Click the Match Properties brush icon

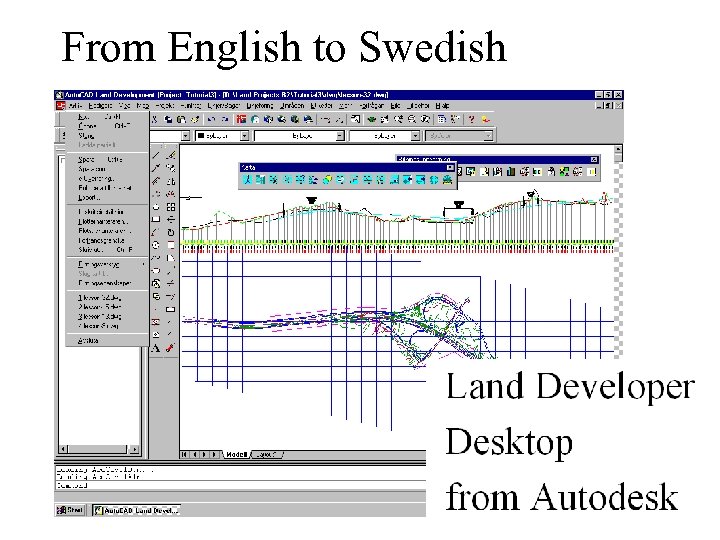[x=195, y=119]
